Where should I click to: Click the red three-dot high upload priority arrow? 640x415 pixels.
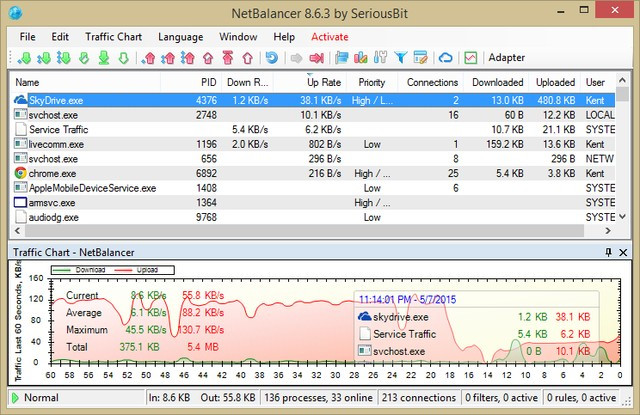coord(188,58)
